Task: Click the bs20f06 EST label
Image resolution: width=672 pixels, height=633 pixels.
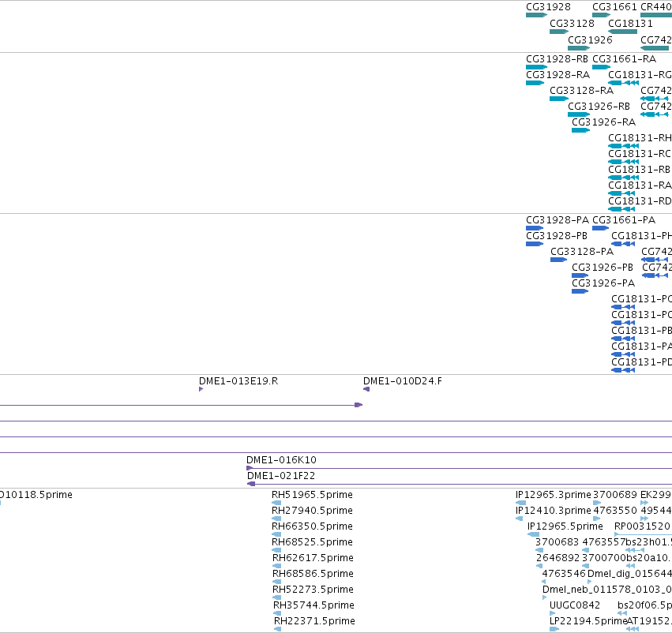Action: click(x=644, y=605)
